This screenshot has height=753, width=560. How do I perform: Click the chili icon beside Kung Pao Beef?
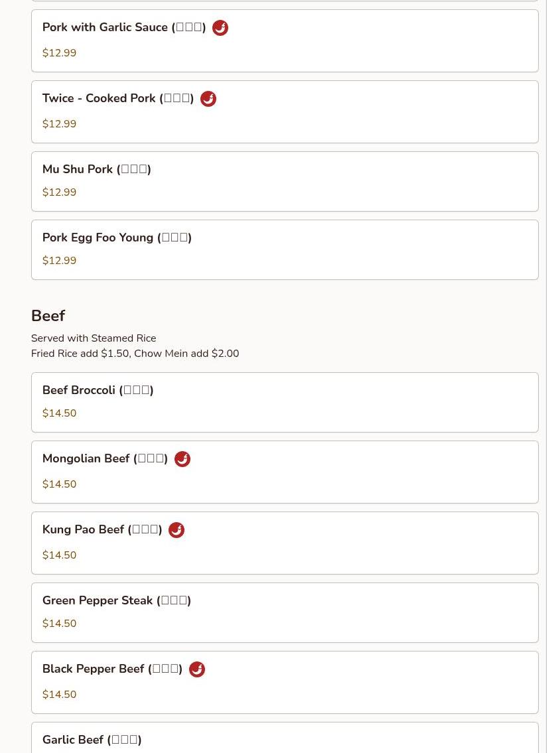176,530
